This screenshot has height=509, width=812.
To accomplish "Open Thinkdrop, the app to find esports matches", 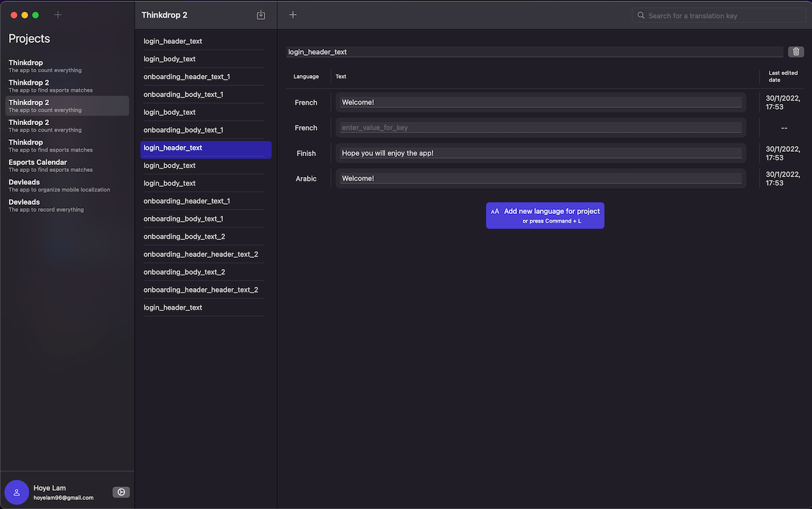I will (x=67, y=145).
